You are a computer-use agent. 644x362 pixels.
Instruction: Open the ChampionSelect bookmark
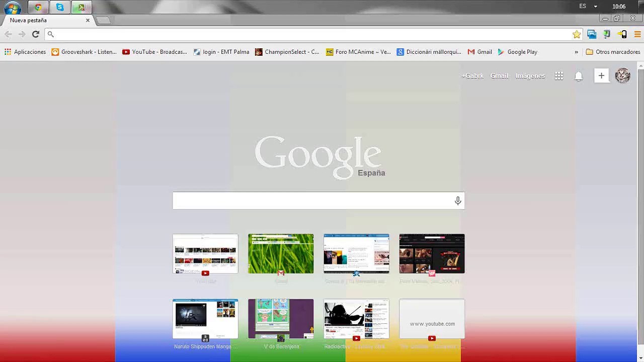(287, 52)
